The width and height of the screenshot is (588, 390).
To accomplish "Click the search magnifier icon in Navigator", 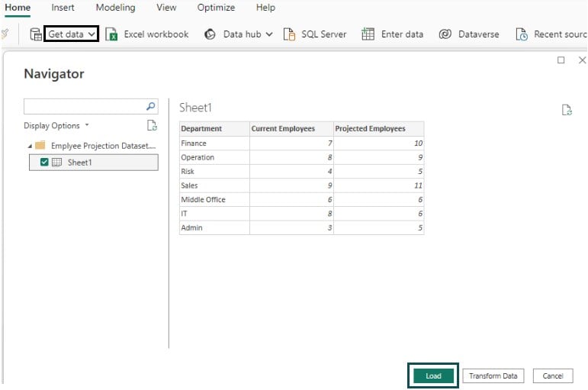I will click(x=151, y=106).
